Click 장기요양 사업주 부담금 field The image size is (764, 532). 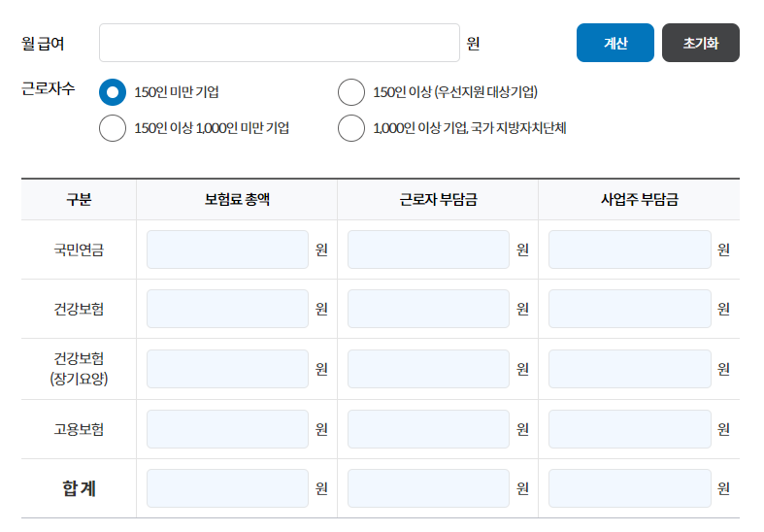pyautogui.click(x=629, y=369)
